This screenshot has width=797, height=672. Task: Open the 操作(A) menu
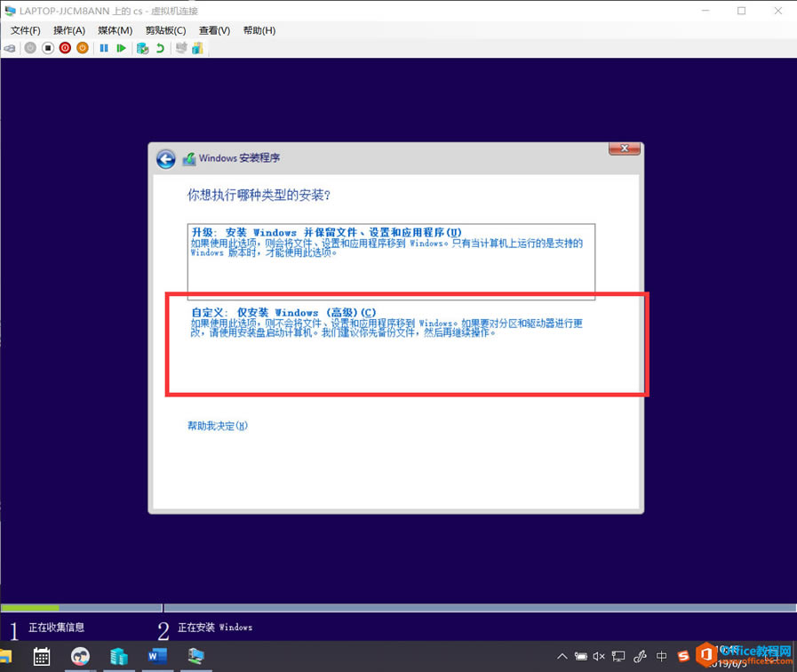pyautogui.click(x=69, y=30)
